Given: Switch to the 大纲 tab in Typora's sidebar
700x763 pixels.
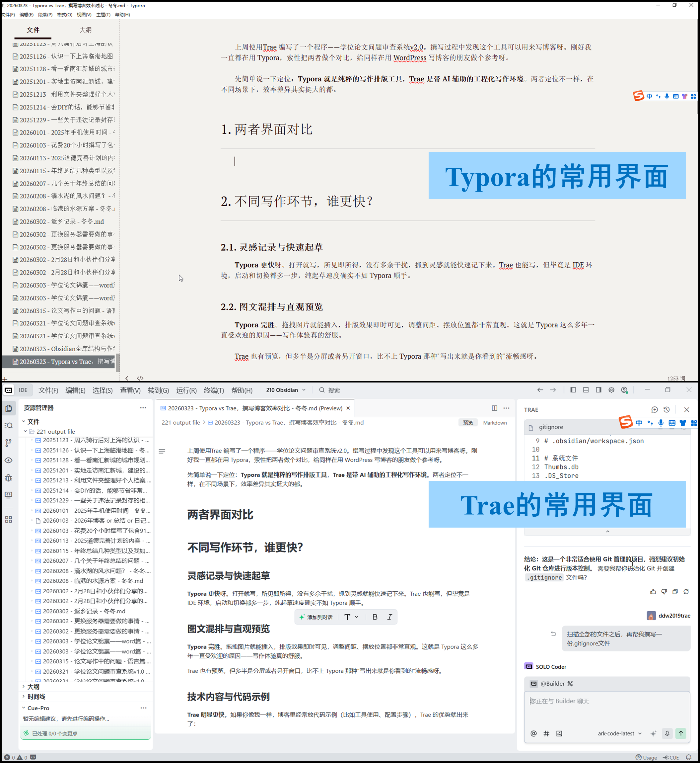Looking at the screenshot, I should (86, 30).
